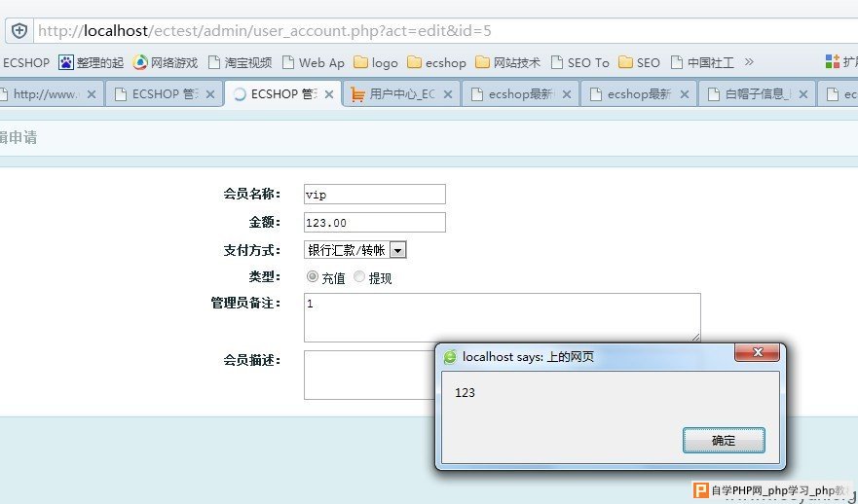Select the loading ECSHOP 管 tab
The width and height of the screenshot is (858, 504).
coord(282,94)
